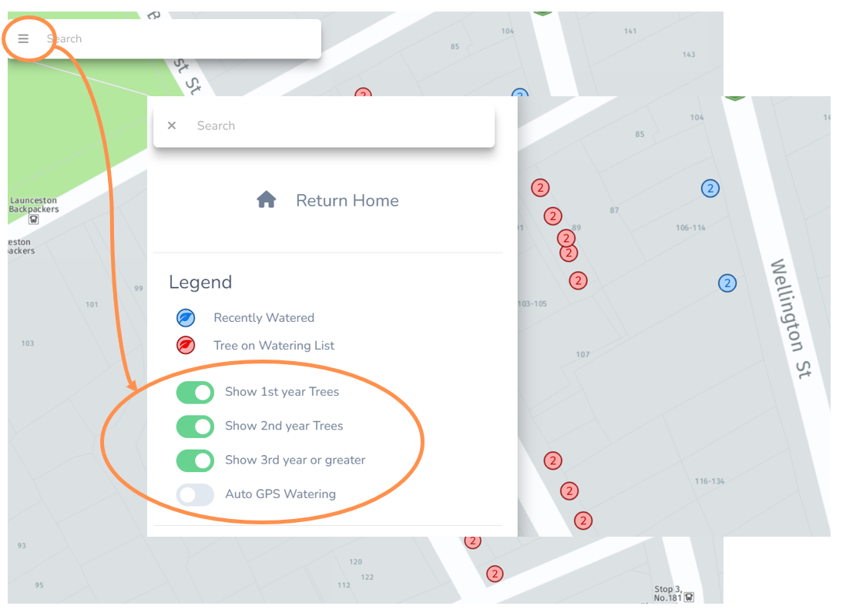846x616 pixels.
Task: Click the search field inside the side panel
Action: tap(339, 126)
